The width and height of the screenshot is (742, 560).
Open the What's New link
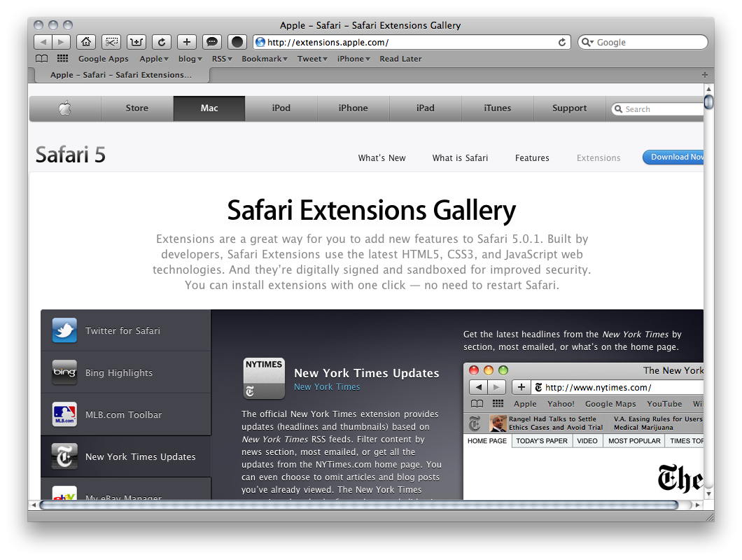click(381, 157)
